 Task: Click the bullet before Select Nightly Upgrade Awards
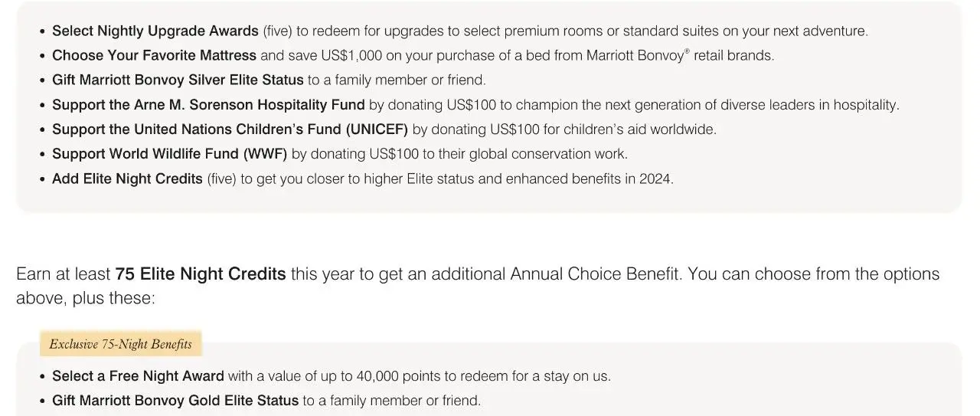(x=42, y=32)
